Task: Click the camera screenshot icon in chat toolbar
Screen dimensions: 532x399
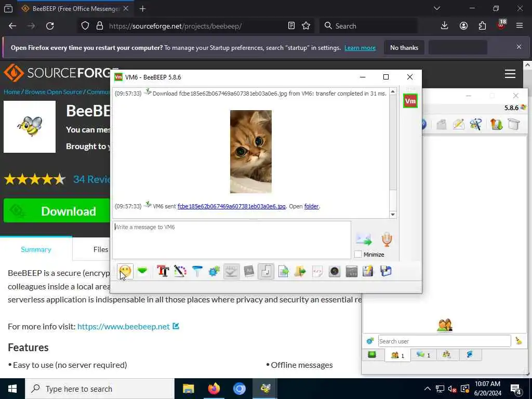Action: (334, 271)
